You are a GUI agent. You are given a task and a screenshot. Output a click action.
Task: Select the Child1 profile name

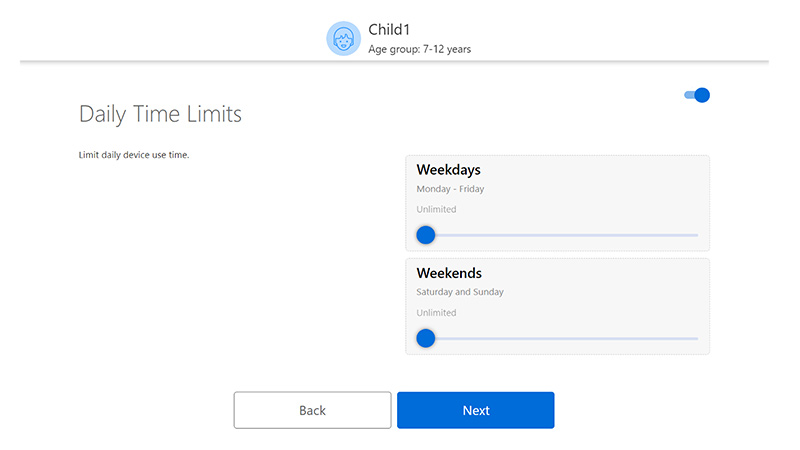(390, 29)
